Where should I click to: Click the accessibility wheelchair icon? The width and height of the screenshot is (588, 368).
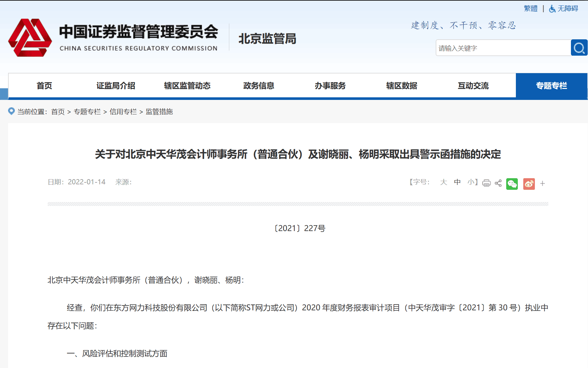click(x=552, y=9)
